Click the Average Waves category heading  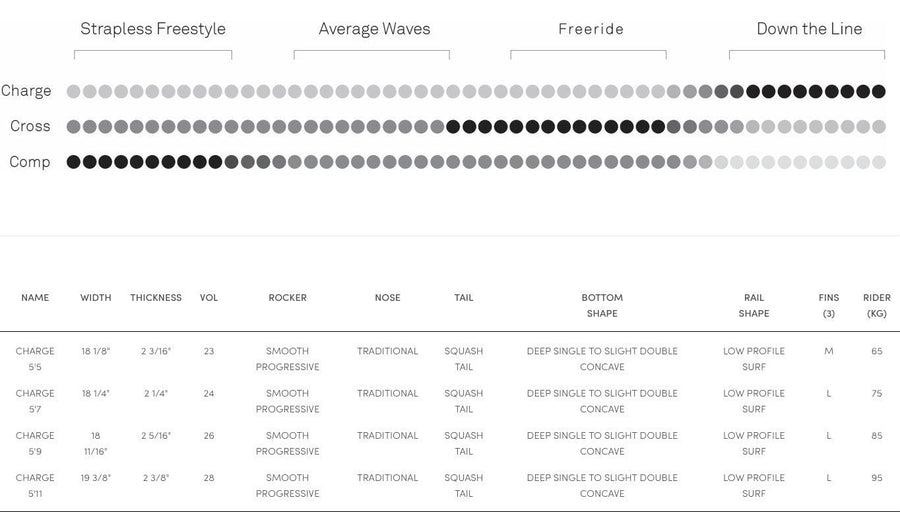click(x=374, y=29)
